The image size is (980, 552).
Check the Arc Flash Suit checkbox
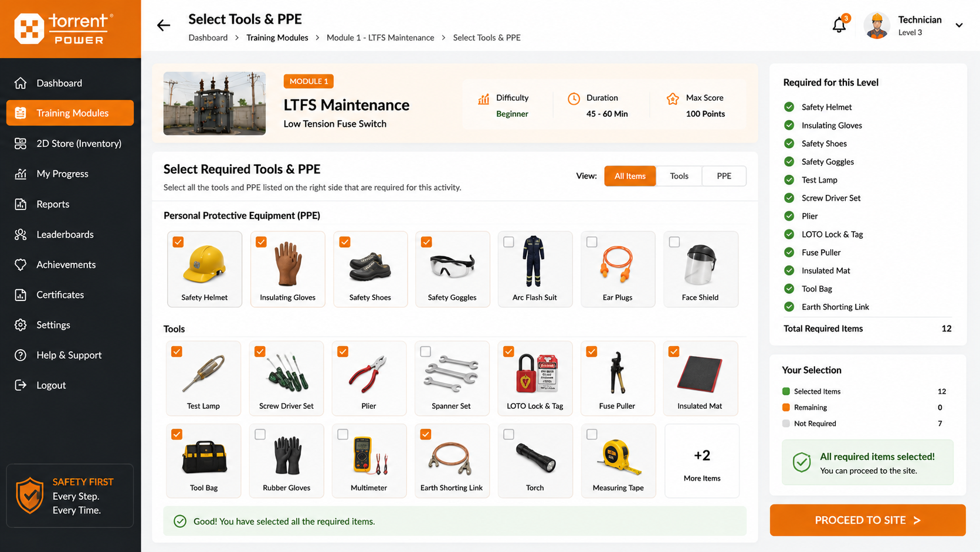click(508, 242)
